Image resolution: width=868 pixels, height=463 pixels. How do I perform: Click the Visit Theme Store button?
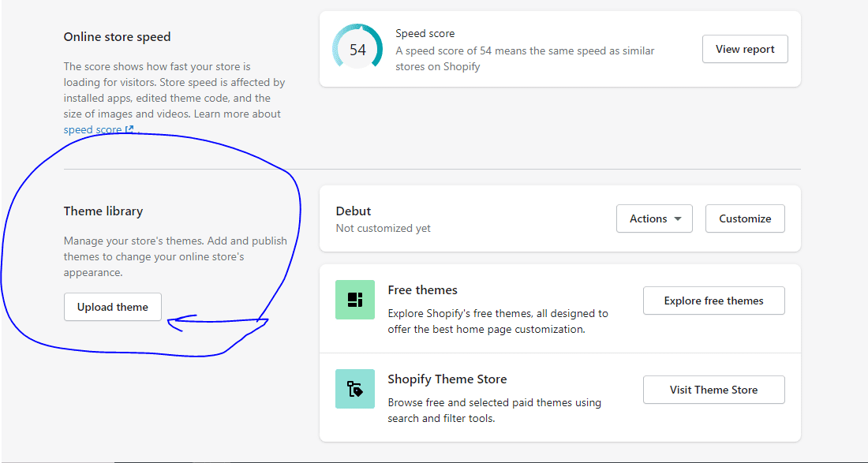(x=714, y=390)
